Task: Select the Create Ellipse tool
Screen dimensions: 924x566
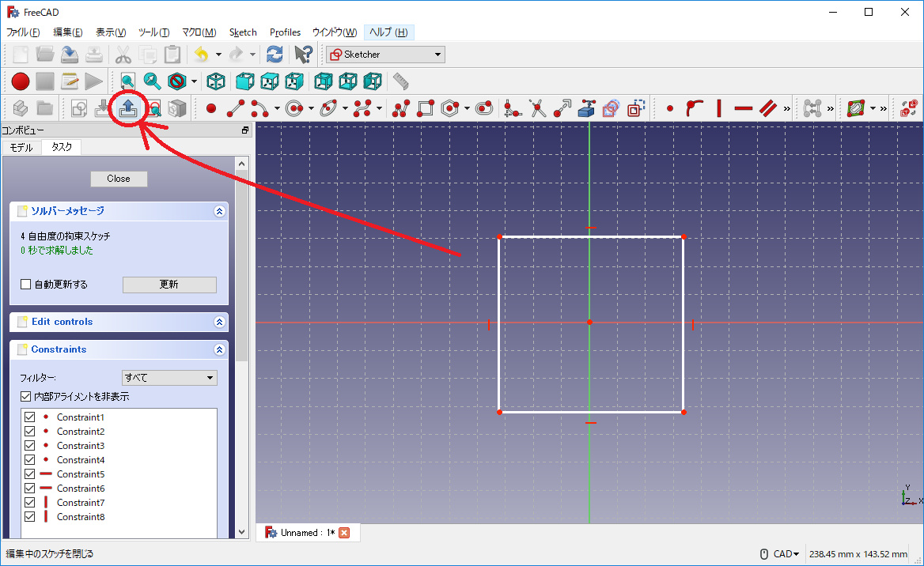Action: [329, 108]
